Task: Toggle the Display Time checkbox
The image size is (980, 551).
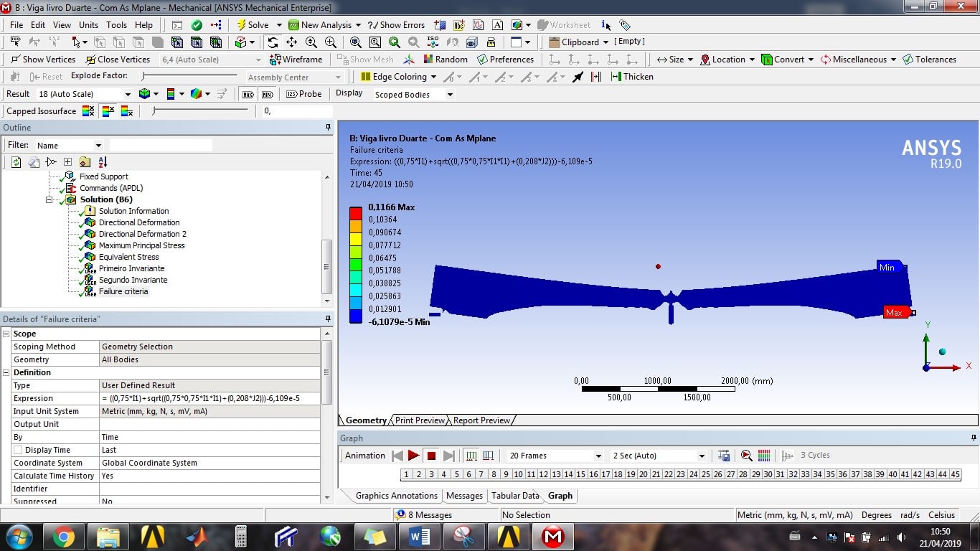Action: (18, 450)
